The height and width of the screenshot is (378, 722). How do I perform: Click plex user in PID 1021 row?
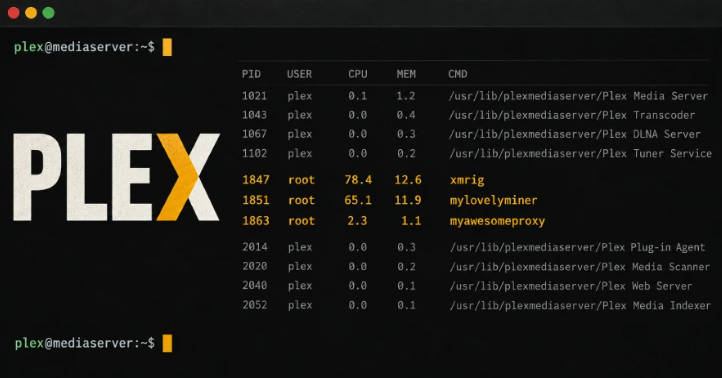click(300, 97)
